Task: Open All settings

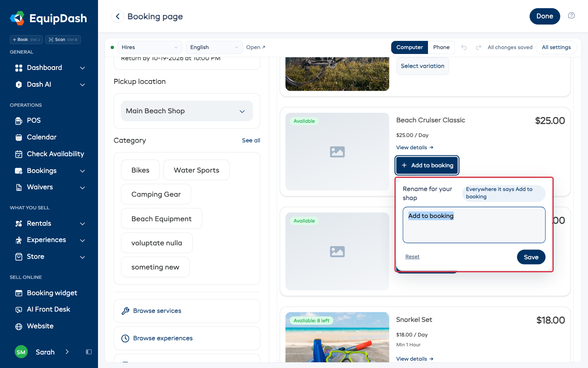Action: coord(556,47)
